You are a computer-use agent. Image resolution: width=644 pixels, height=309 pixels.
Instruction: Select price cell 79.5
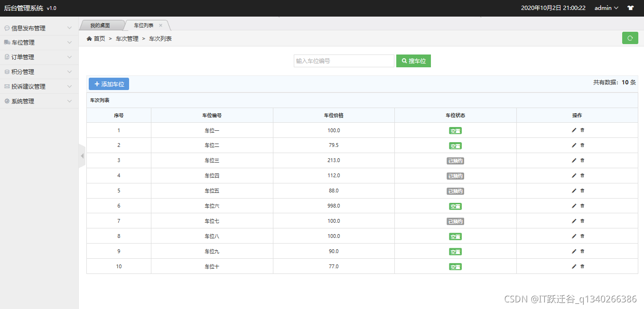click(x=334, y=145)
